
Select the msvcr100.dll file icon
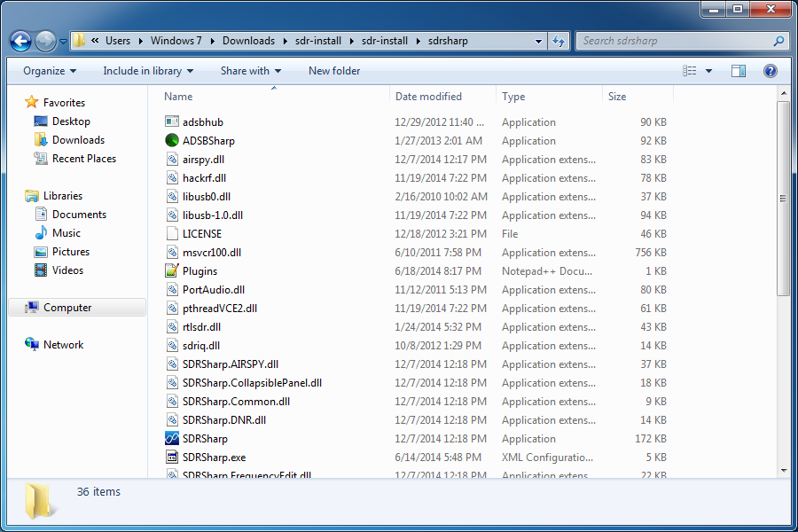[x=172, y=252]
